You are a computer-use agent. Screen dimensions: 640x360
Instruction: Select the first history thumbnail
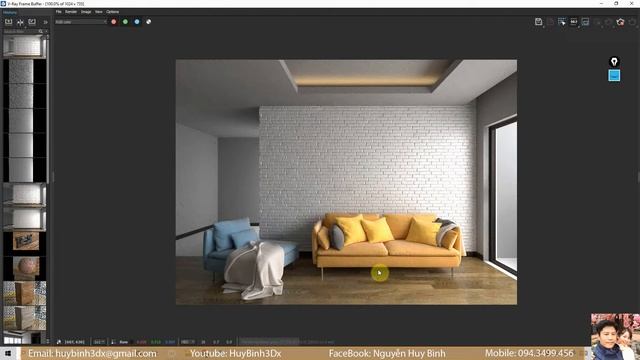24,47
